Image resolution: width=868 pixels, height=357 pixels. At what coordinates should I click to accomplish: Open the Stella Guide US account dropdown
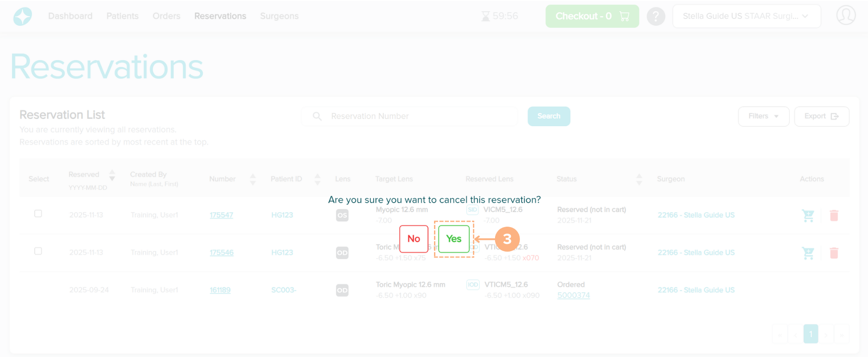[x=746, y=16]
